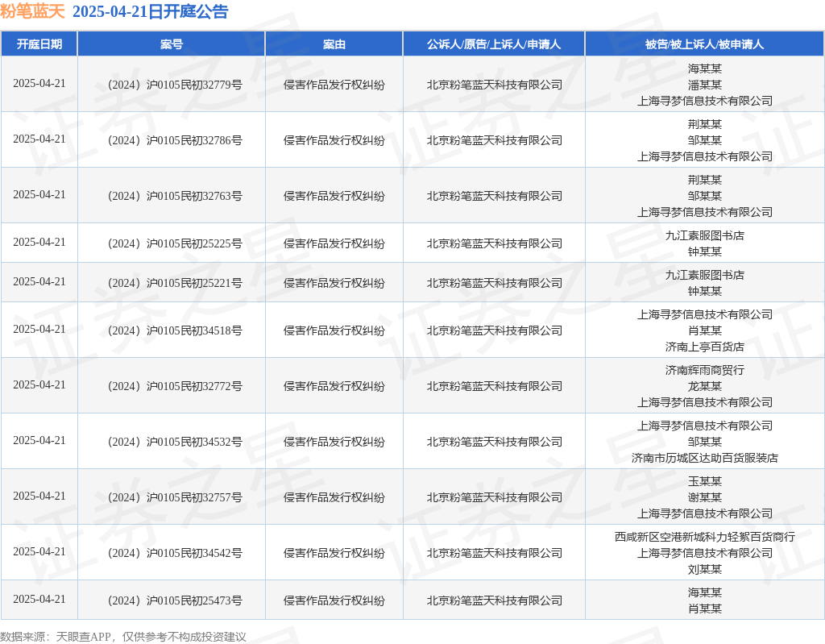
Task: Click case number 沪0105民初32786号
Action: 175,140
